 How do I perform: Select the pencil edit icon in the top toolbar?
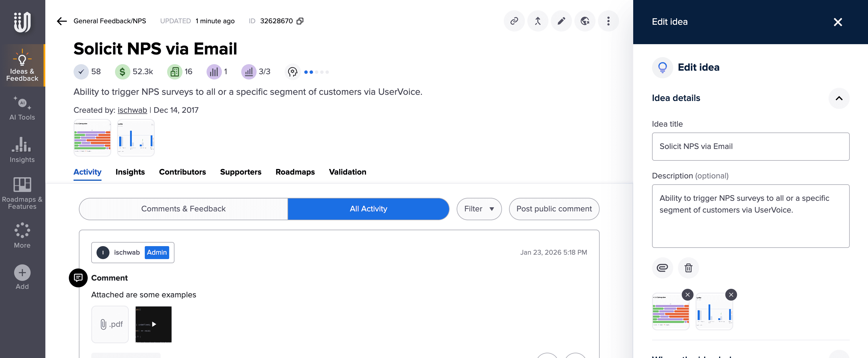pos(561,21)
